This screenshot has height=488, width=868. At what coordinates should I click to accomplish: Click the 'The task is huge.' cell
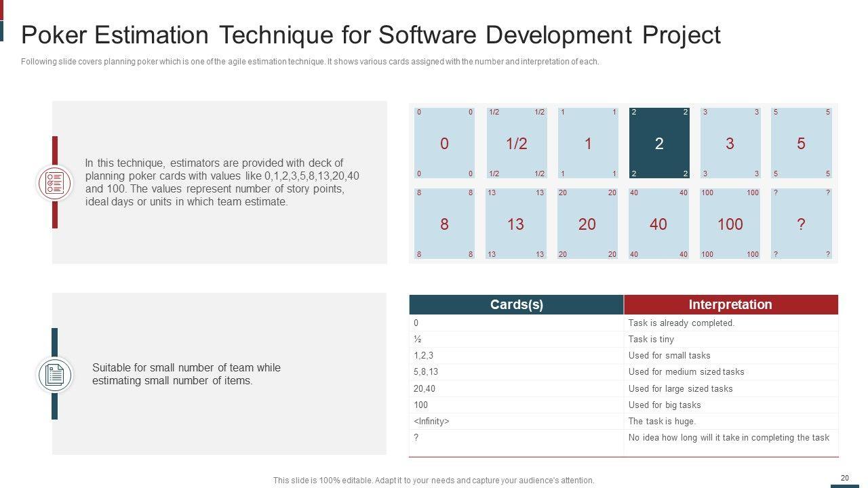tap(731, 422)
